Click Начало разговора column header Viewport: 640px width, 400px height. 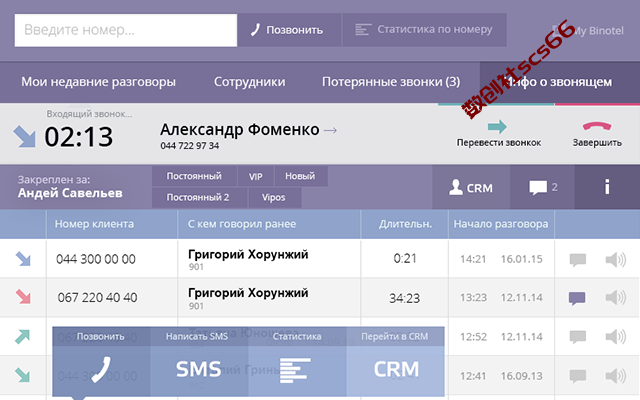(501, 224)
